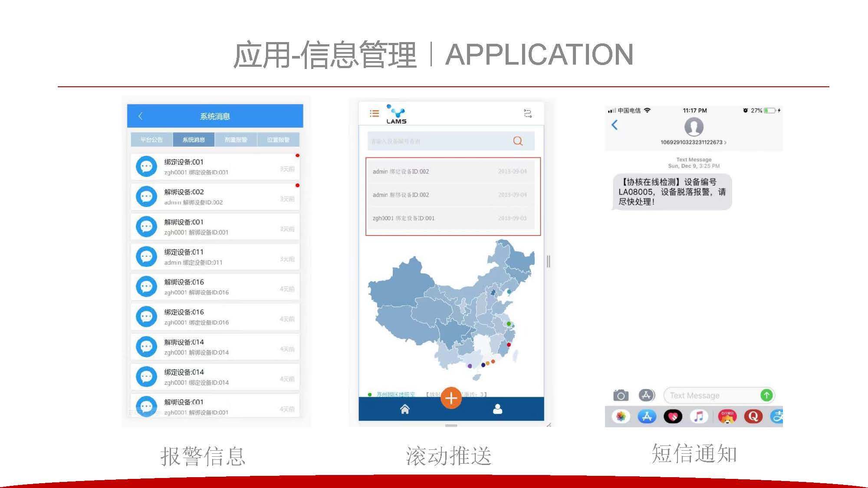Tap the gray App Store drawer icon

click(647, 395)
